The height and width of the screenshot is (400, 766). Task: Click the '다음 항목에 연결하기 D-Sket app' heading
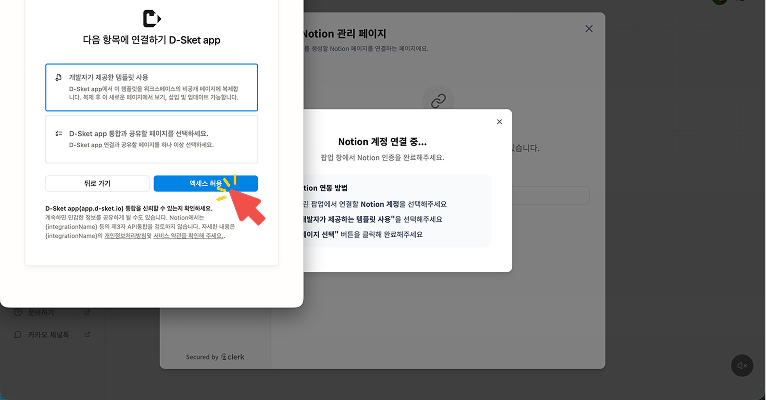click(151, 40)
